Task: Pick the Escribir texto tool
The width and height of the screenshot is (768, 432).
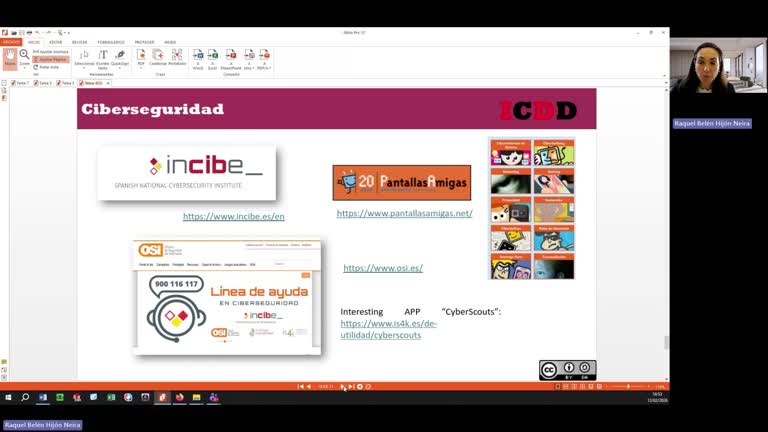Action: [102, 59]
